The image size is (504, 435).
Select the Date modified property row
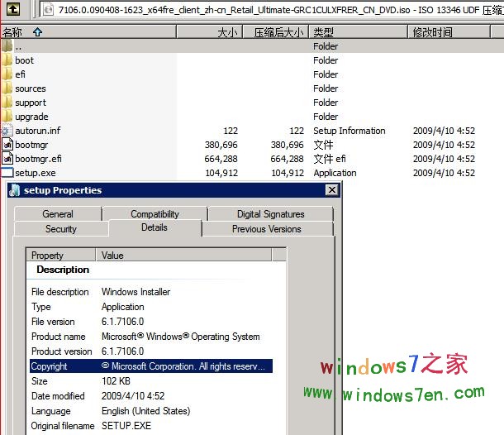151,396
